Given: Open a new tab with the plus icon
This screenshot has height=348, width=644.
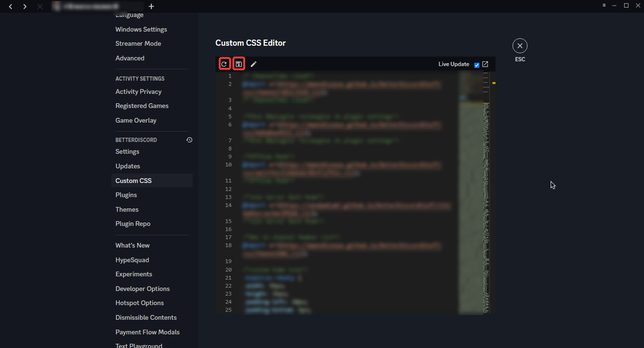Looking at the screenshot, I should click(151, 6).
